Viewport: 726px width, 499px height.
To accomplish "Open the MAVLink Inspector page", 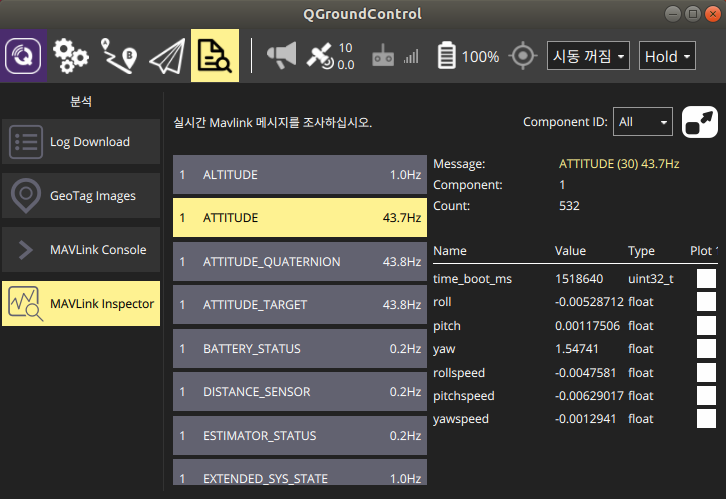I will tap(81, 304).
